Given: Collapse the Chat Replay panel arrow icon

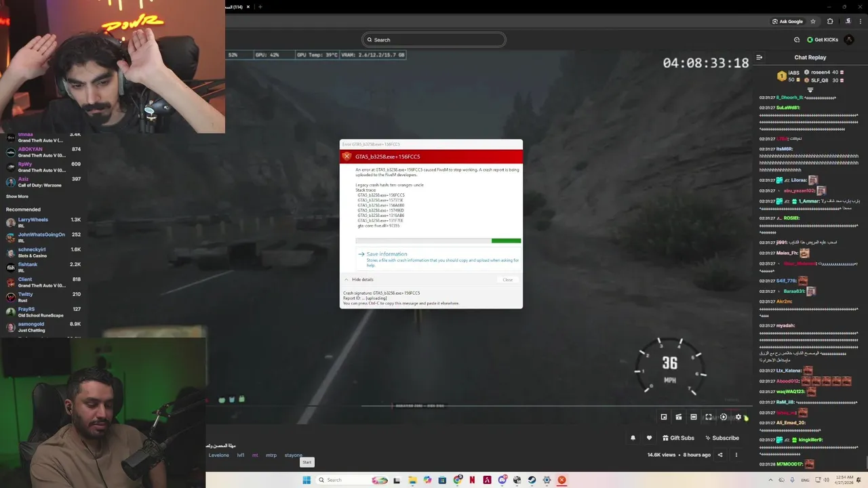Looking at the screenshot, I should (759, 58).
